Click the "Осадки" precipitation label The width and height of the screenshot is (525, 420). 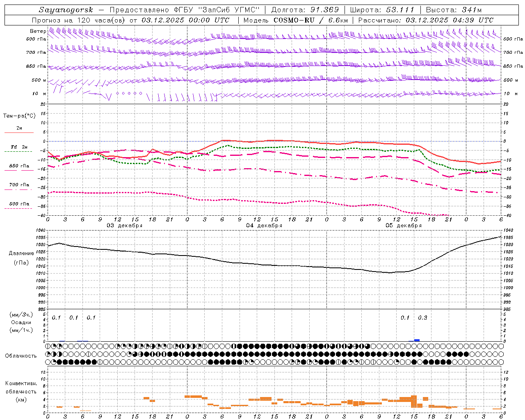[21, 322]
